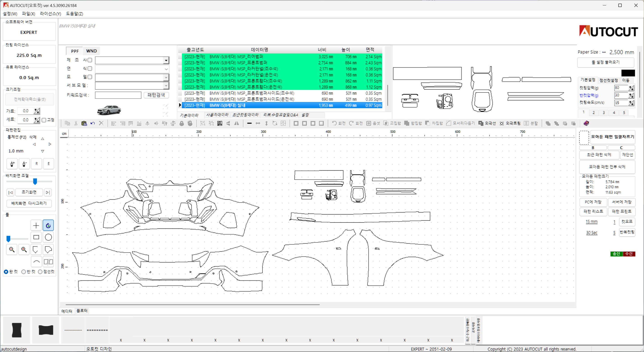Viewport: 644px width, 352px height.
Task: Click the copy icon in the edit toolbar
Action: point(67,123)
